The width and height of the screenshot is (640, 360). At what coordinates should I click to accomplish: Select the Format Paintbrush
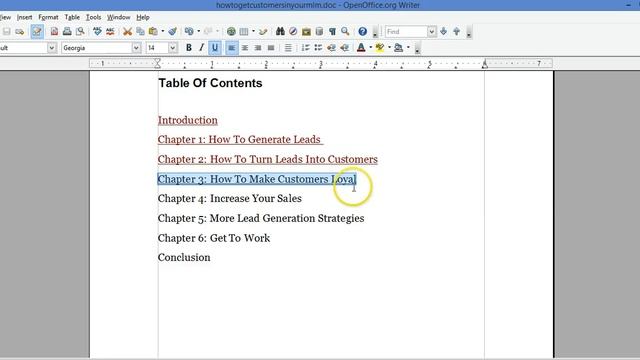173,31
